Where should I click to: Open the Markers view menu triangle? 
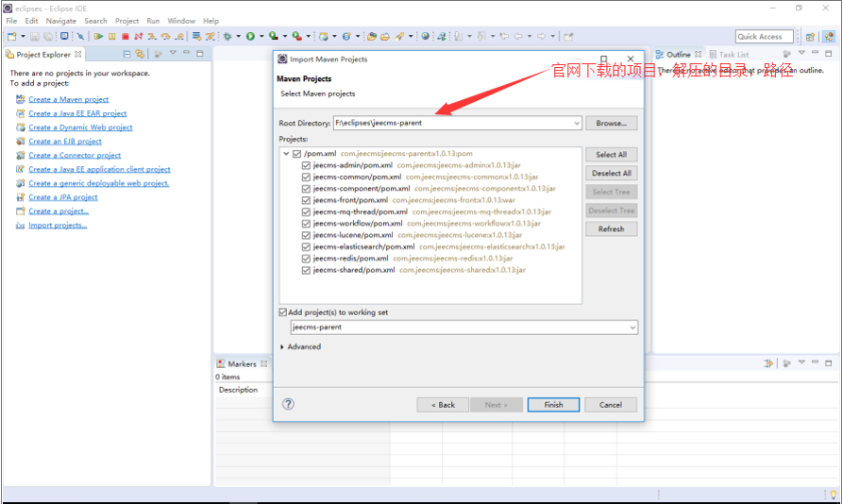[801, 362]
